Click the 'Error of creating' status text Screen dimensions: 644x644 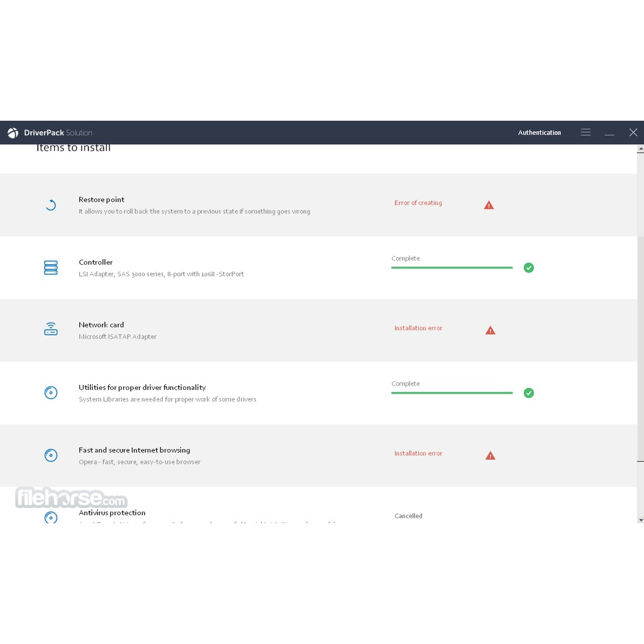418,203
